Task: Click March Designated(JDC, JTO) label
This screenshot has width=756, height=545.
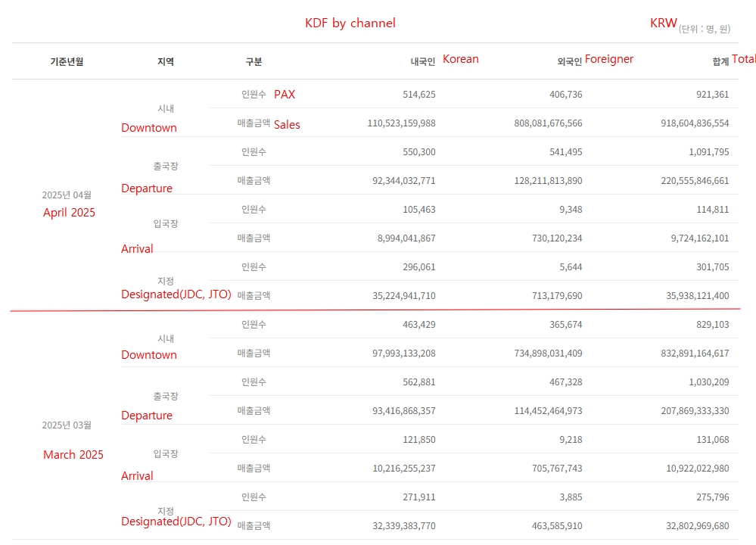Action: click(176, 522)
